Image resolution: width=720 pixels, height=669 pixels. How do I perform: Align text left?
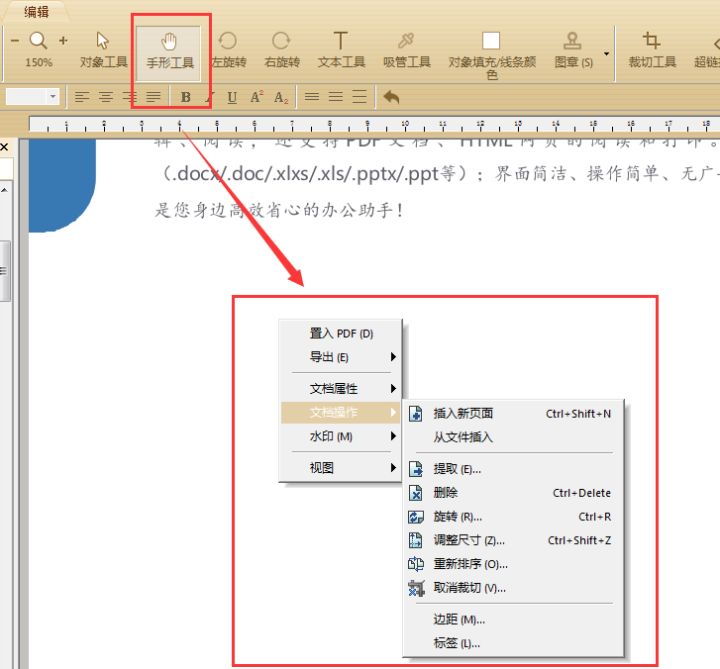click(82, 97)
